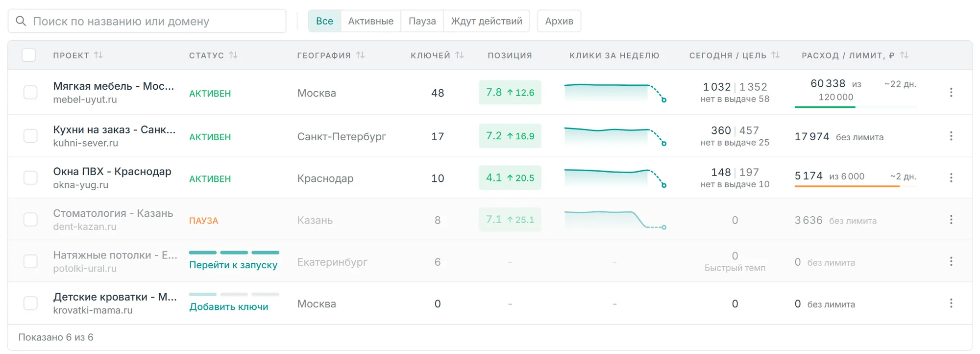This screenshot has height=354, width=980.
Task: Sort table by Проект column arrows
Action: tap(98, 55)
